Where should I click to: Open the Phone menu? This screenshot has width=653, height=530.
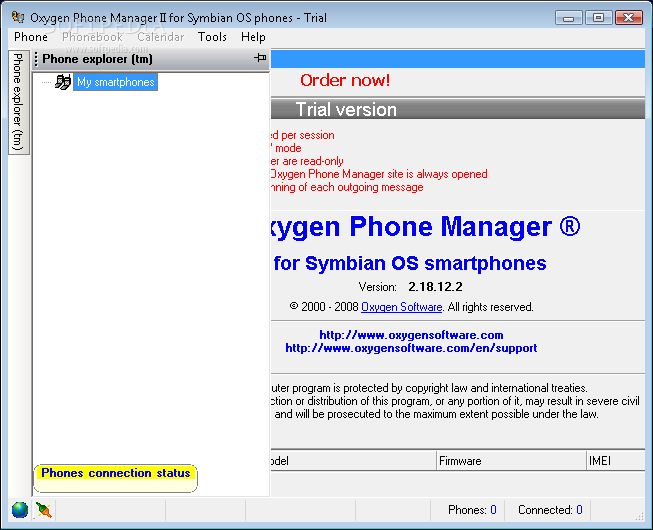[31, 37]
